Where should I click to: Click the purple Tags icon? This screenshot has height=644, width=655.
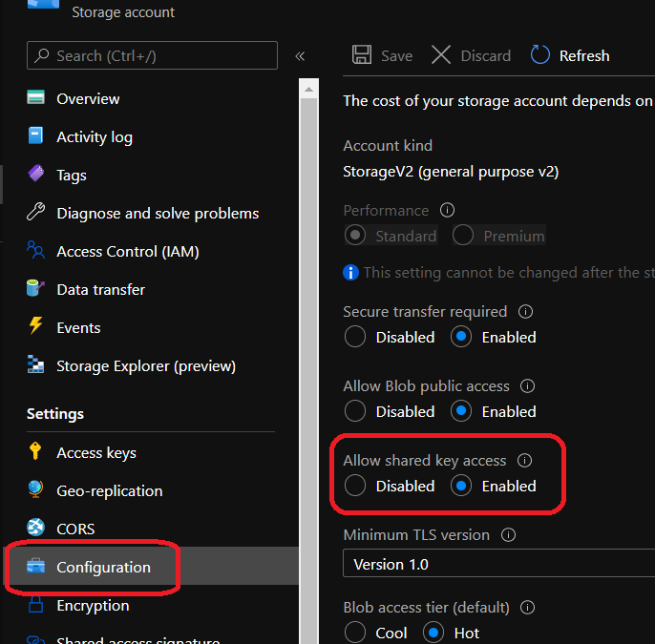coord(36,175)
